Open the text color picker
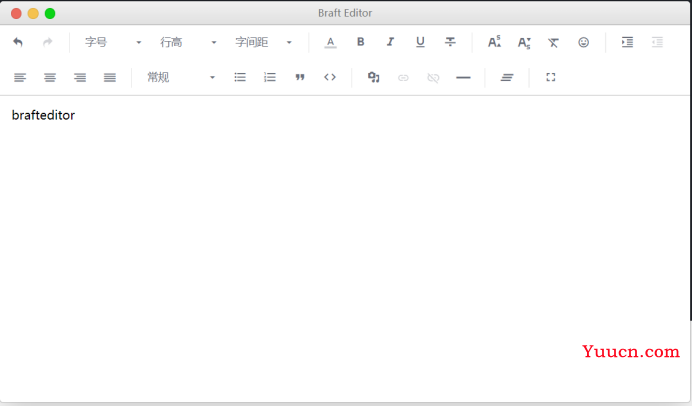The height and width of the screenshot is (406, 692). click(330, 42)
